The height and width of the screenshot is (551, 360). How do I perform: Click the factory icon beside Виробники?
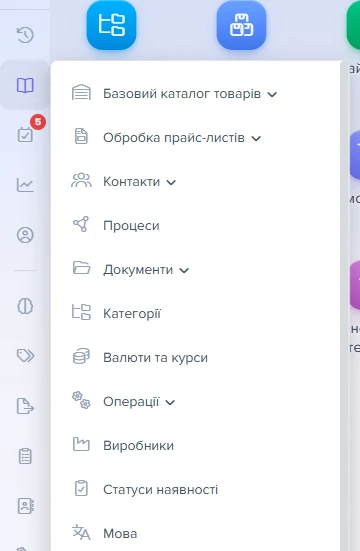point(81,444)
